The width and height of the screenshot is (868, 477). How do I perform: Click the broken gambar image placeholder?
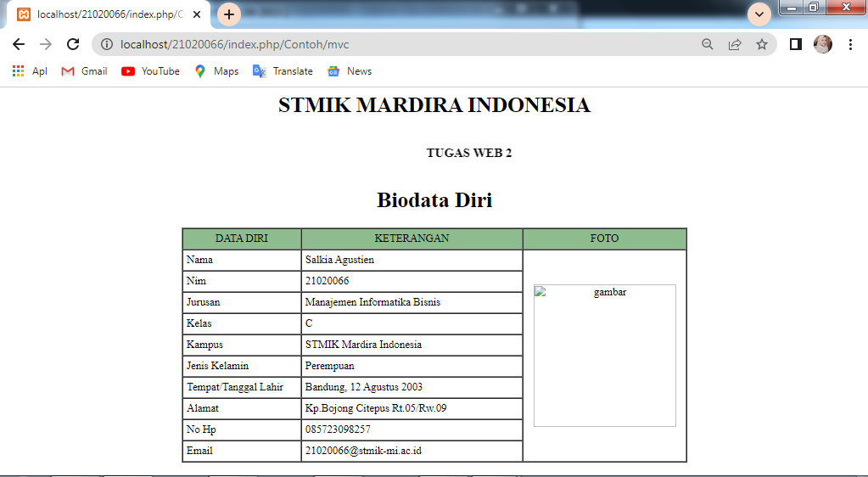(604, 355)
